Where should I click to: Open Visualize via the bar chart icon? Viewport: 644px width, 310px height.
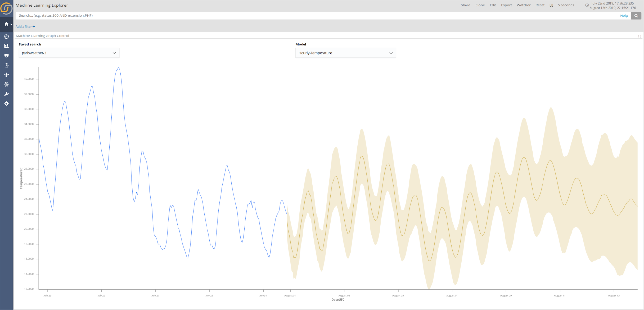pos(6,46)
